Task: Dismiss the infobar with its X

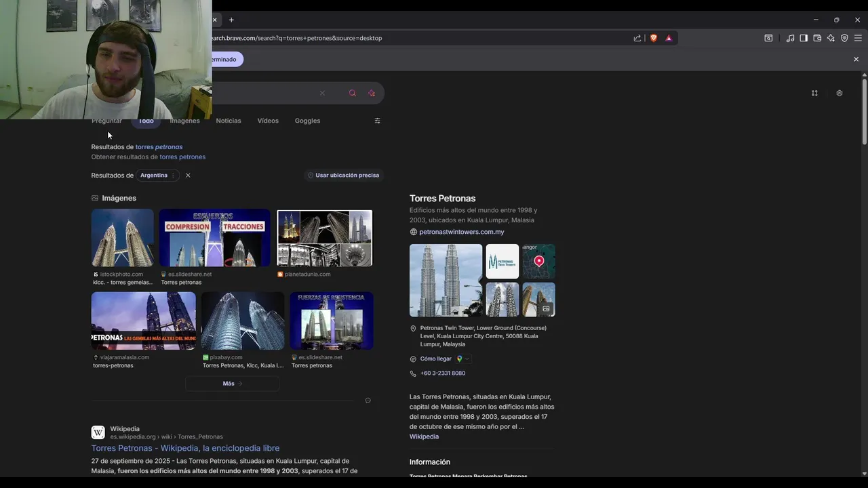Action: tap(856, 60)
